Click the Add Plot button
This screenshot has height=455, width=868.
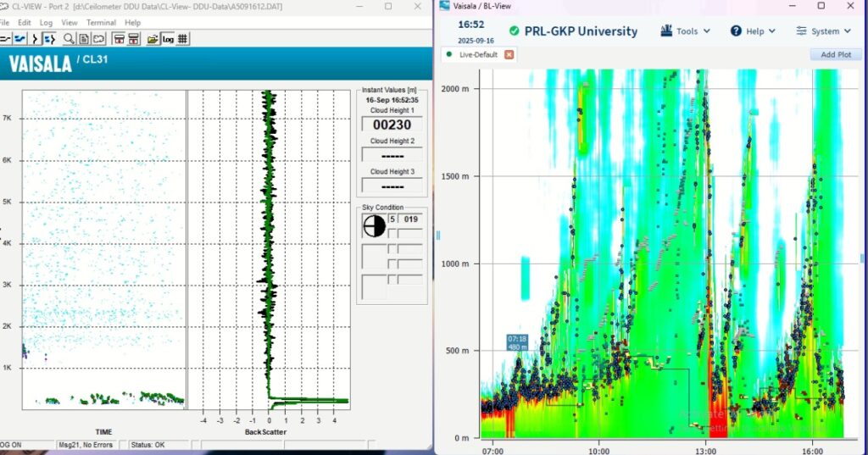835,54
